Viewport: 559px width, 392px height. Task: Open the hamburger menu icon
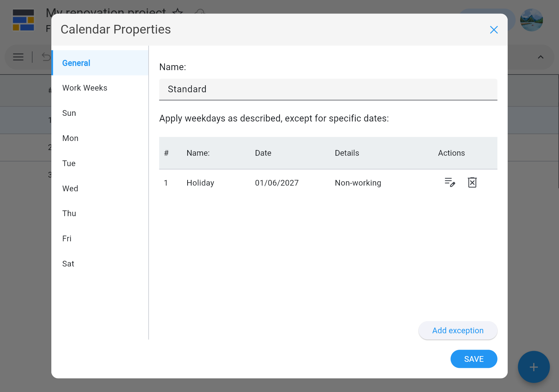[x=18, y=57]
